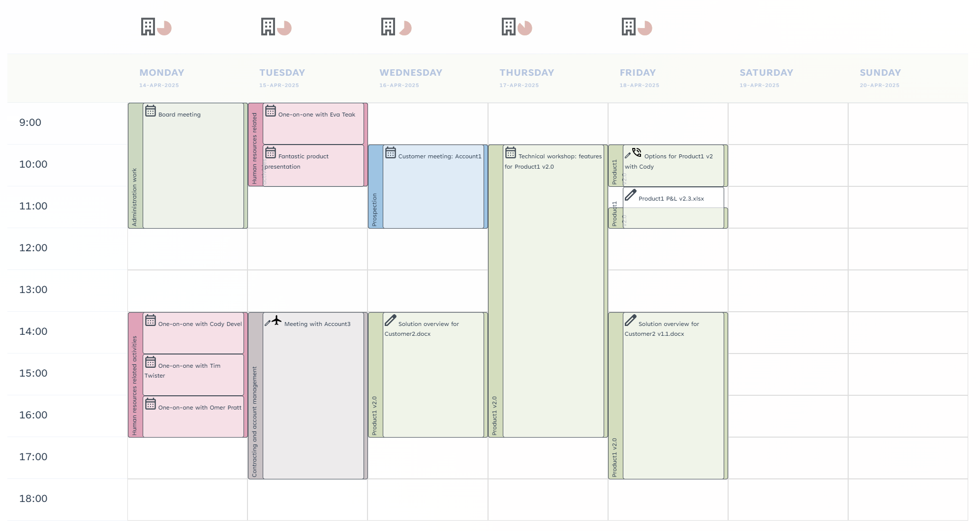
Task: Select Contracting and account management strip
Action: point(255,395)
